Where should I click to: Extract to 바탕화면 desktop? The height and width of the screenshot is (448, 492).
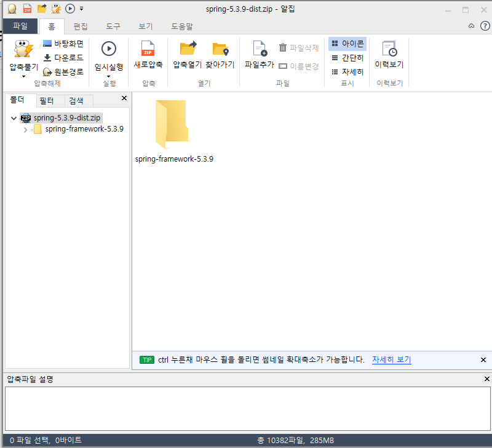63,43
